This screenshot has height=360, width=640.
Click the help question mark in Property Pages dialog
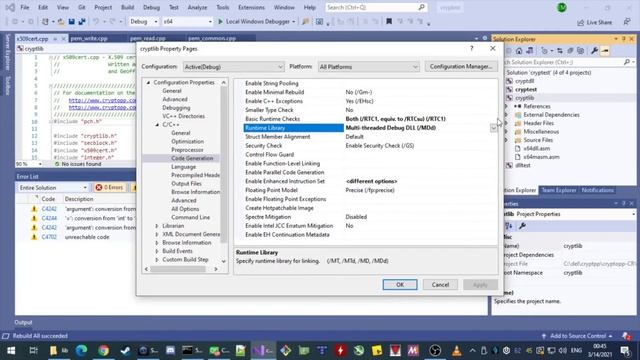click(472, 48)
